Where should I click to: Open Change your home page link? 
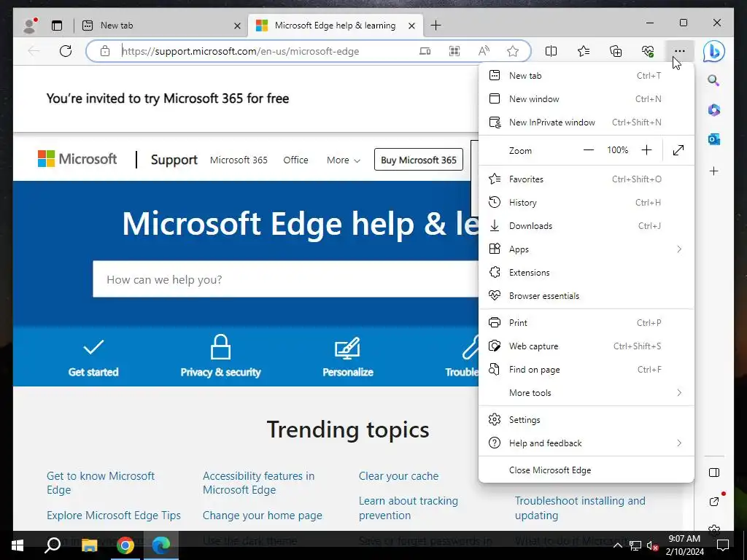pyautogui.click(x=263, y=516)
